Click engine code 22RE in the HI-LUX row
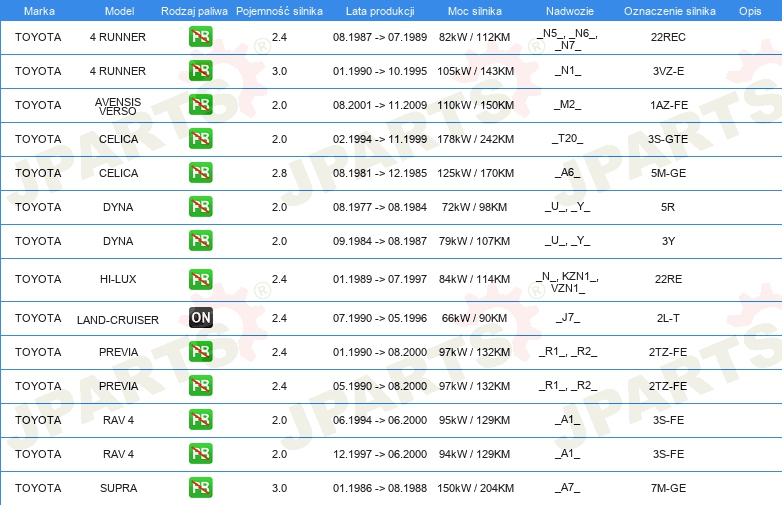Screen dimensions: 782x505 point(668,279)
